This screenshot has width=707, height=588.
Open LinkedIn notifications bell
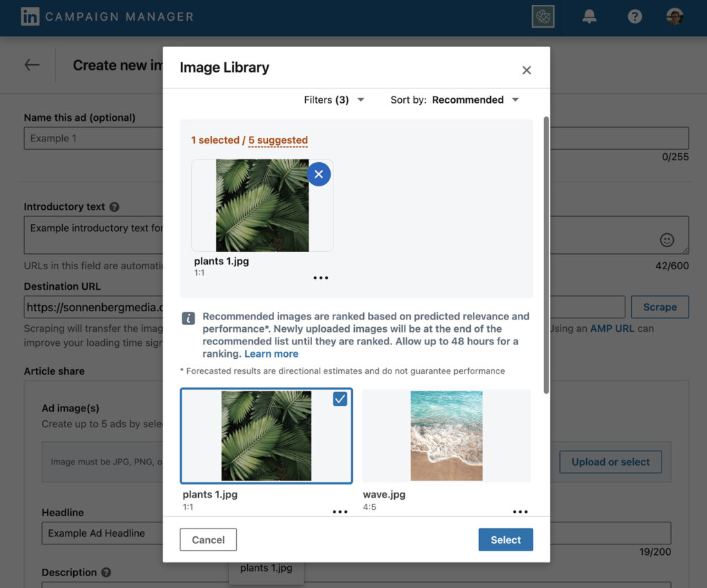pos(589,16)
